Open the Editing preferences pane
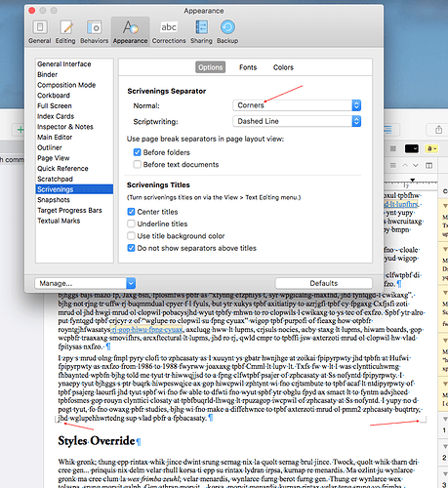The width and height of the screenshot is (448, 488). click(65, 31)
